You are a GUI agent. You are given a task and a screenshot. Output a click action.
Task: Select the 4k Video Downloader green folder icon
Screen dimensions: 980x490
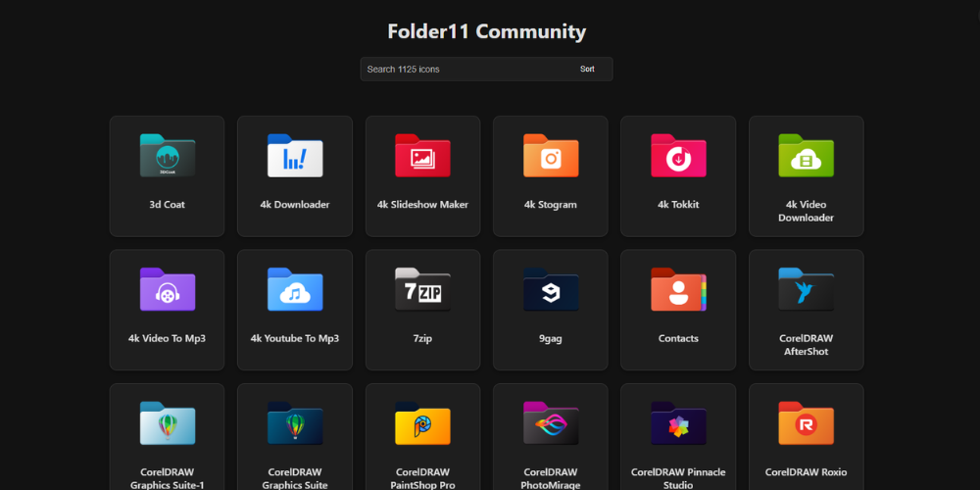(x=807, y=156)
